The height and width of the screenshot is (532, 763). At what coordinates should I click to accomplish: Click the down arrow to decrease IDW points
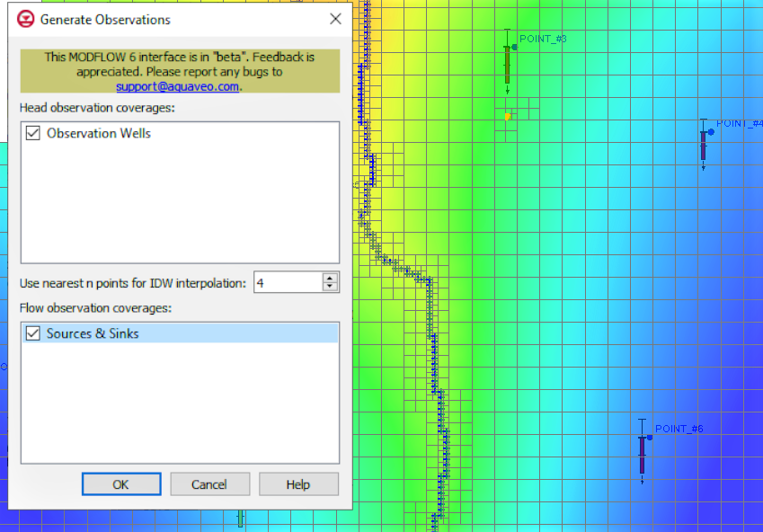(330, 286)
